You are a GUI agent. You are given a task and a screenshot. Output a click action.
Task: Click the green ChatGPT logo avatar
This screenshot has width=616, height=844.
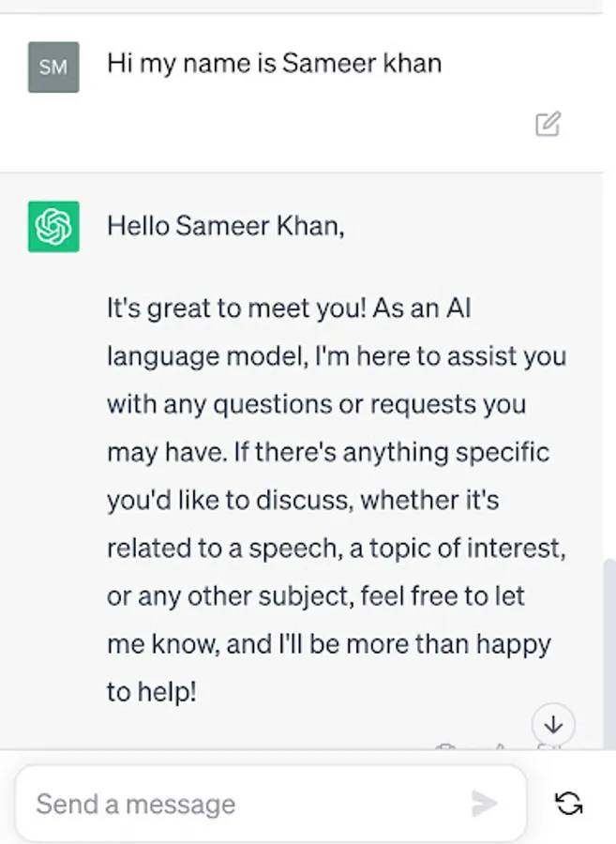click(x=53, y=227)
